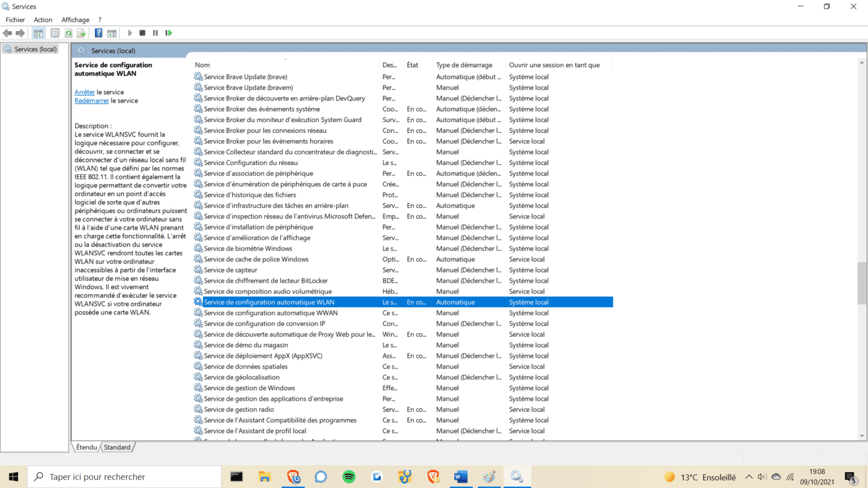Click the scrollbar up arrow
This screenshot has height=488, width=868.
click(x=862, y=63)
